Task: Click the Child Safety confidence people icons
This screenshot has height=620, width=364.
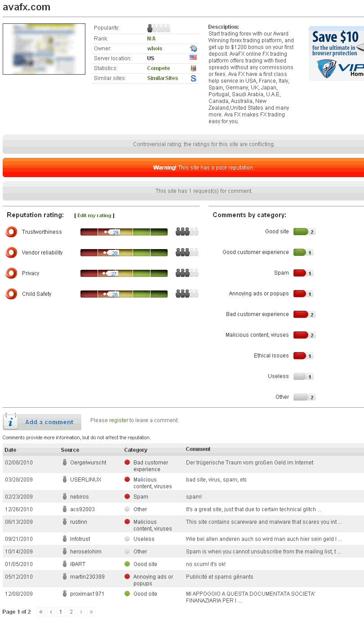Action: pyautogui.click(x=187, y=294)
